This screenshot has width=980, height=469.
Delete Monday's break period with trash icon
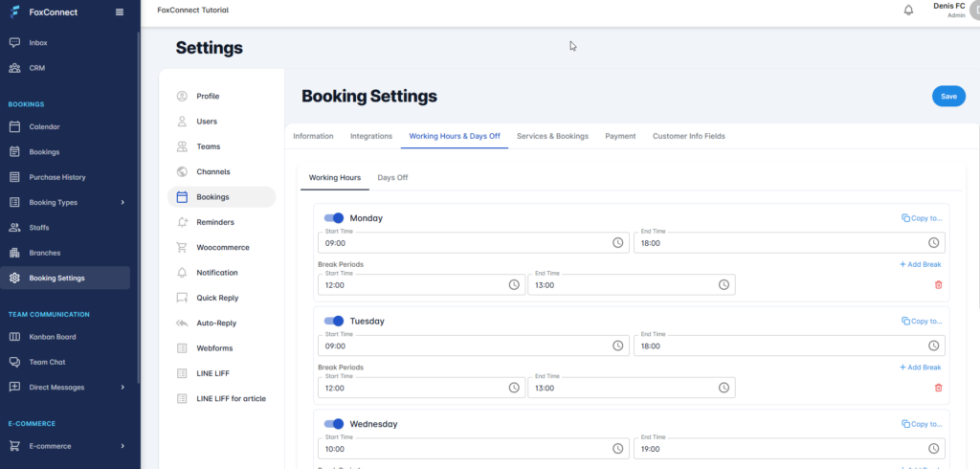pyautogui.click(x=938, y=284)
